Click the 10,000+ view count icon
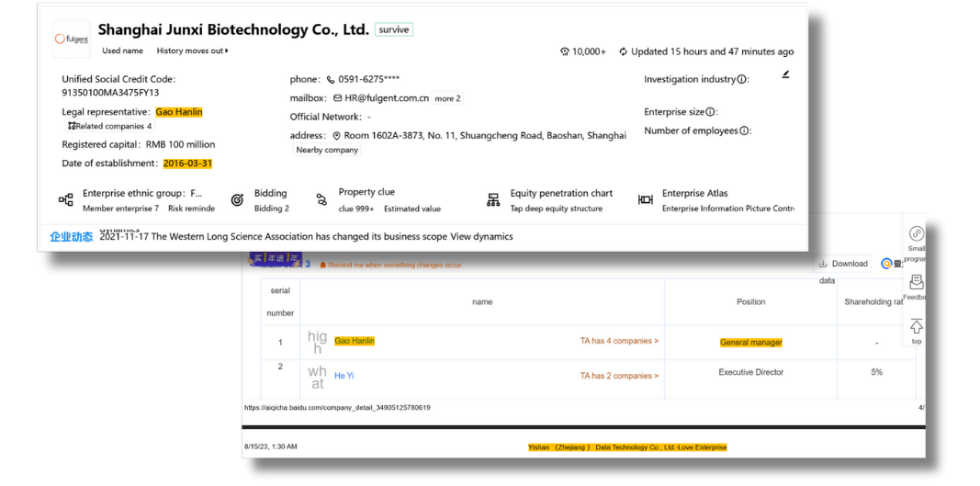Image resolution: width=980 pixels, height=486 pixels. pos(565,52)
